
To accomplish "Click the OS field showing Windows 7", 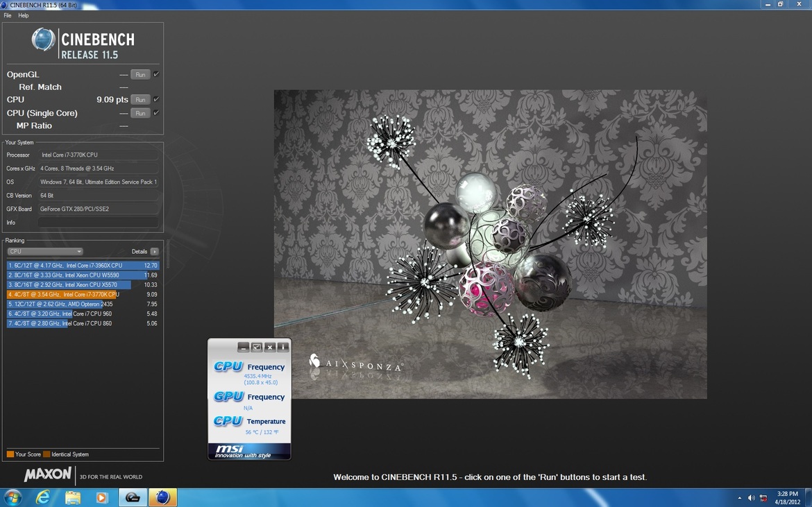I will (x=99, y=182).
